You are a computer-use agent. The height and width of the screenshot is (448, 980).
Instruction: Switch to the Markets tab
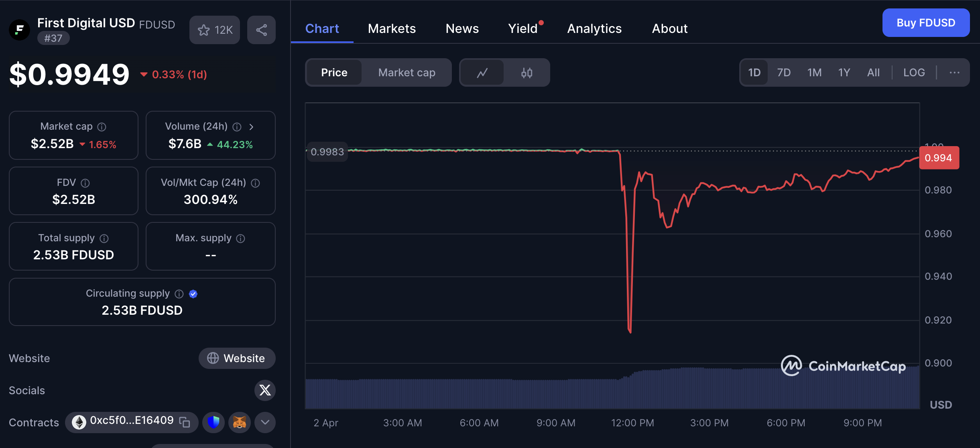(392, 29)
